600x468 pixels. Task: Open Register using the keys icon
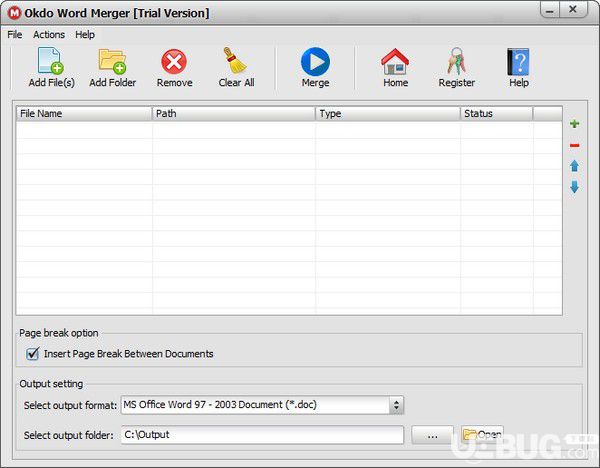click(x=457, y=61)
